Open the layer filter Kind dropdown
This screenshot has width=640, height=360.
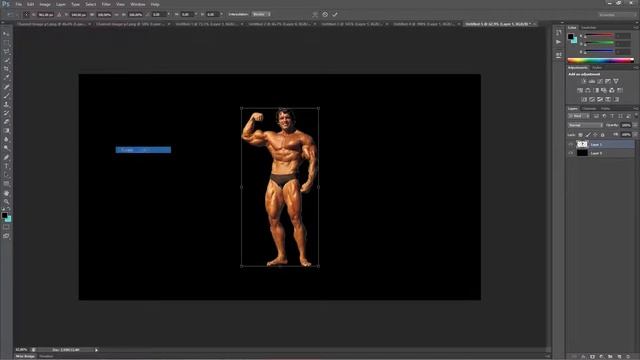coord(578,116)
